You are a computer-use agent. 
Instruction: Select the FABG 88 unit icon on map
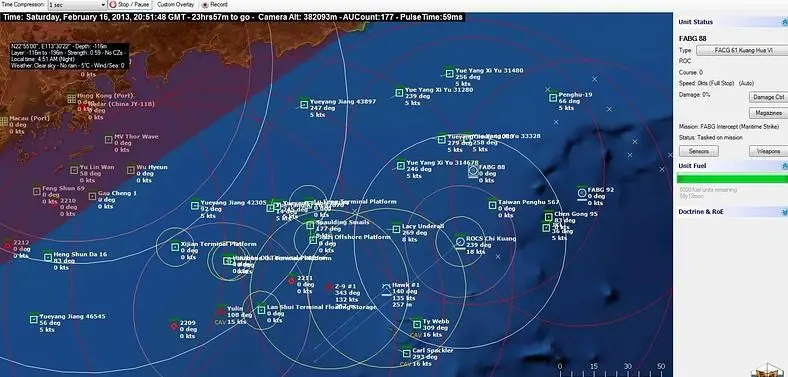(473, 171)
